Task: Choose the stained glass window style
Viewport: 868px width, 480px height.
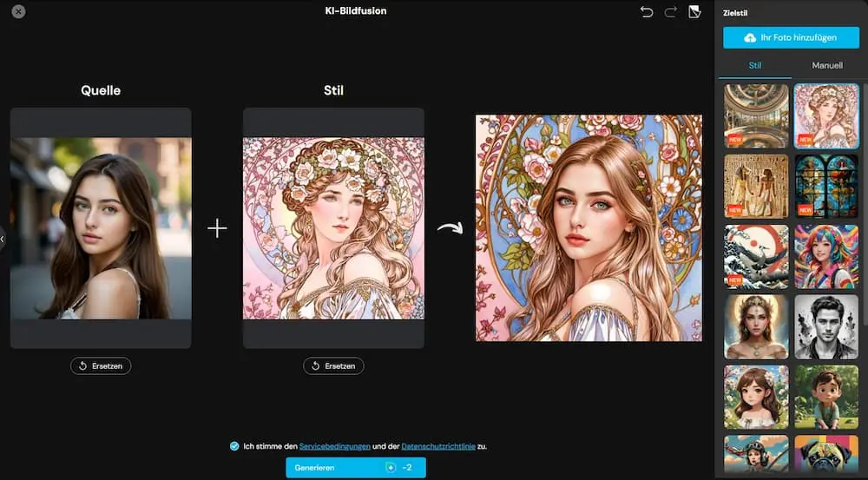Action: point(826,186)
